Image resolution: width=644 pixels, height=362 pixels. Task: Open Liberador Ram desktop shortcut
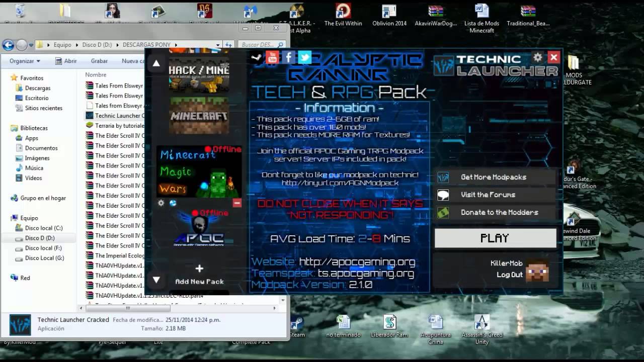pyautogui.click(x=389, y=326)
